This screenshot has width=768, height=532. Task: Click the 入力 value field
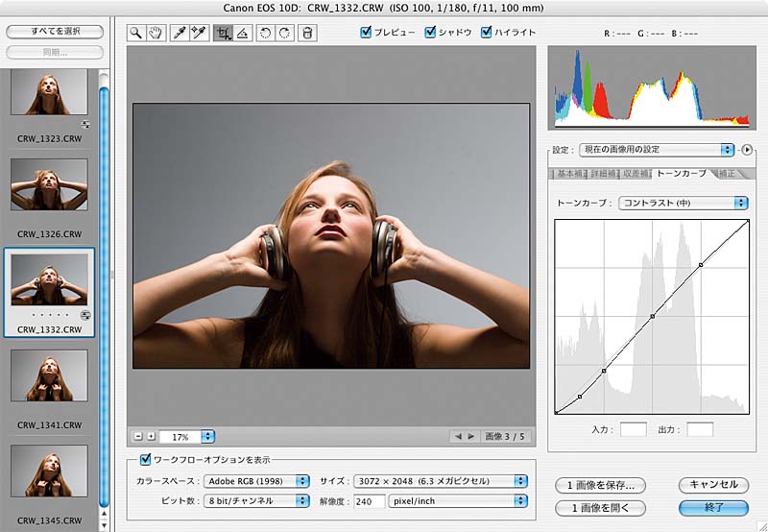pyautogui.click(x=634, y=429)
